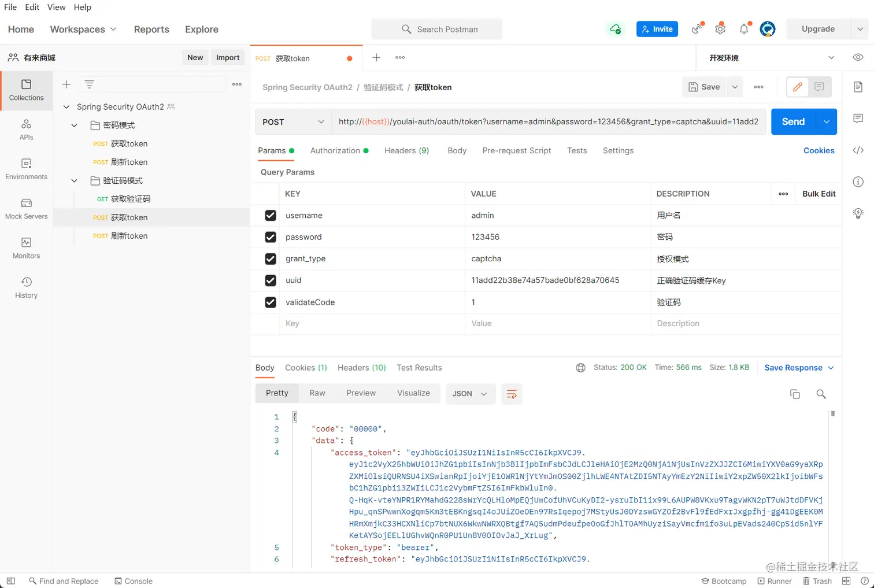The height and width of the screenshot is (588, 874).
Task: Click the Search Postman field
Action: click(437, 29)
